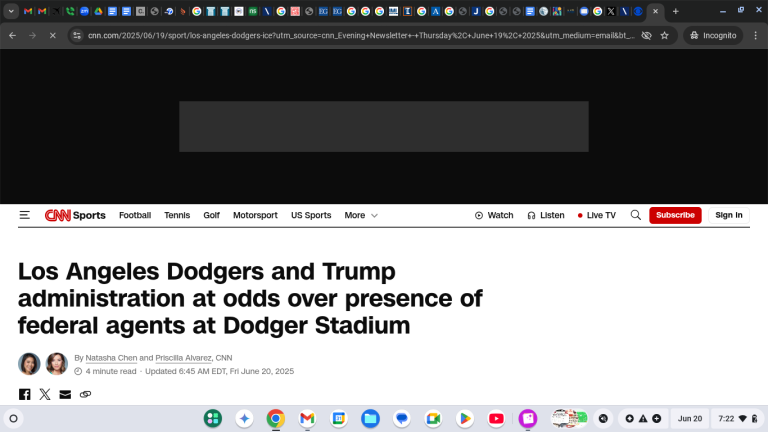
Task: Open Gmail from the shelf
Action: pos(307,419)
